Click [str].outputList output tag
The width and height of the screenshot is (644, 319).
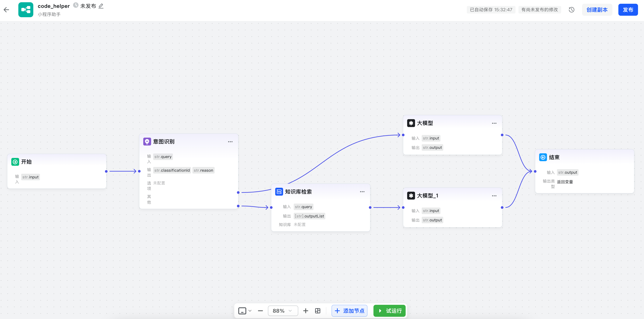pyautogui.click(x=309, y=216)
